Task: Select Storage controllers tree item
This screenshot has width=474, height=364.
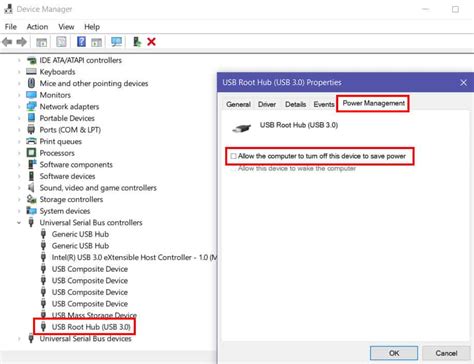Action: [71, 199]
